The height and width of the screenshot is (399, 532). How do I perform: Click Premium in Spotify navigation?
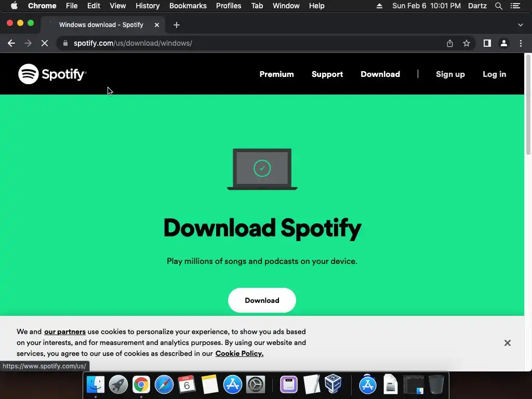pos(276,74)
